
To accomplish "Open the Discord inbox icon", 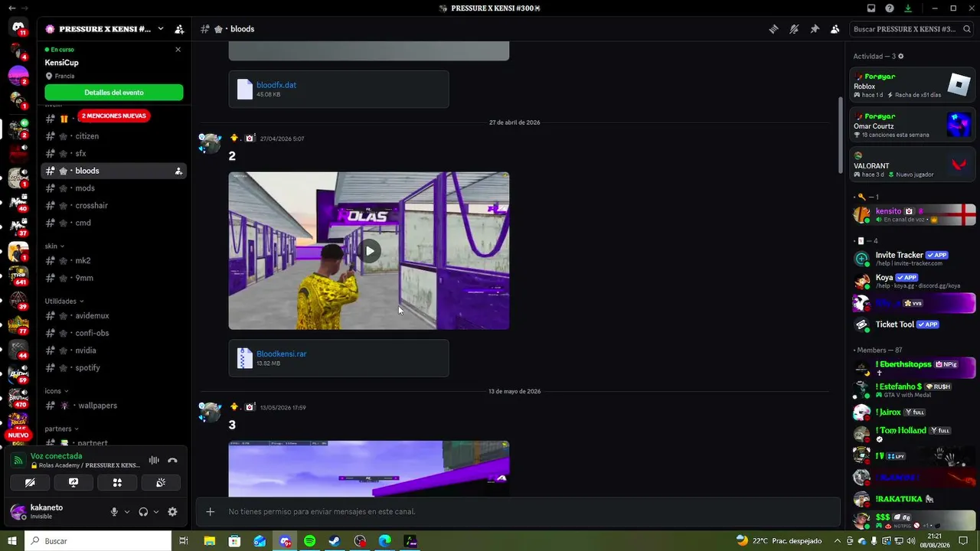I will (x=871, y=8).
